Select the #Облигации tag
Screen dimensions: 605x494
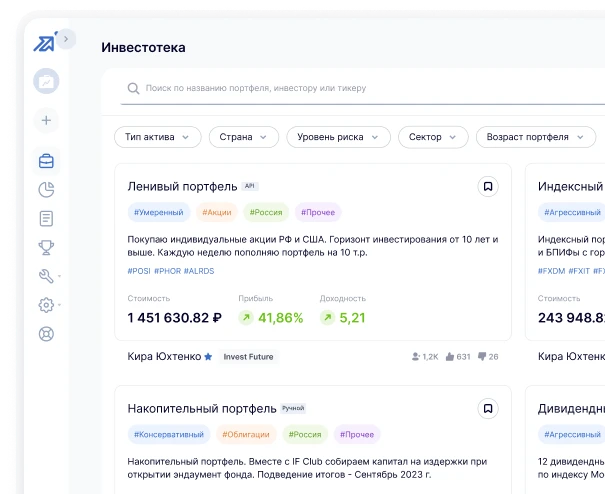[246, 434]
